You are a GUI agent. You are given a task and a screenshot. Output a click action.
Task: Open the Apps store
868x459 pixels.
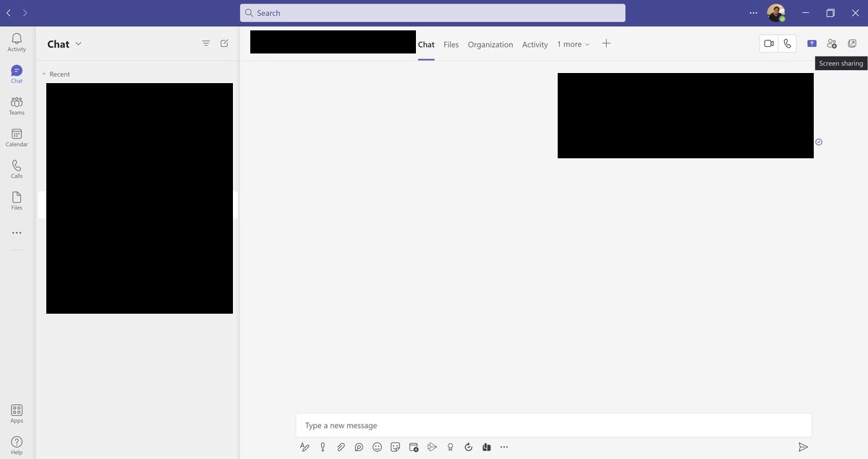(x=17, y=413)
